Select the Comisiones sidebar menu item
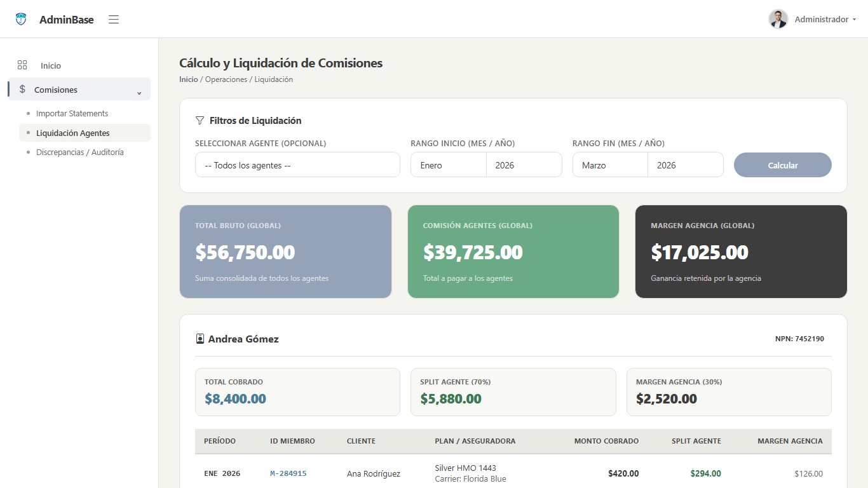The image size is (868, 488). [x=79, y=89]
